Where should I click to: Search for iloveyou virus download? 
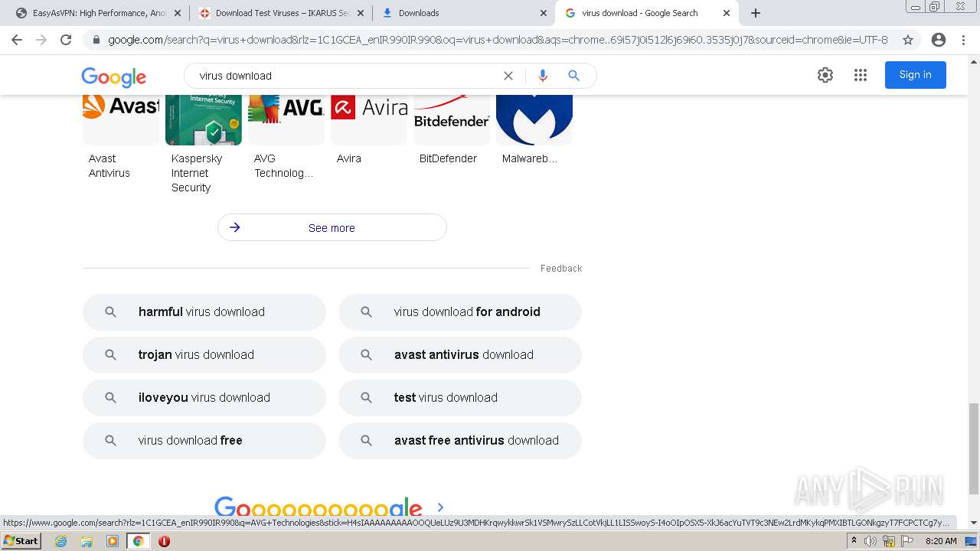[204, 398]
